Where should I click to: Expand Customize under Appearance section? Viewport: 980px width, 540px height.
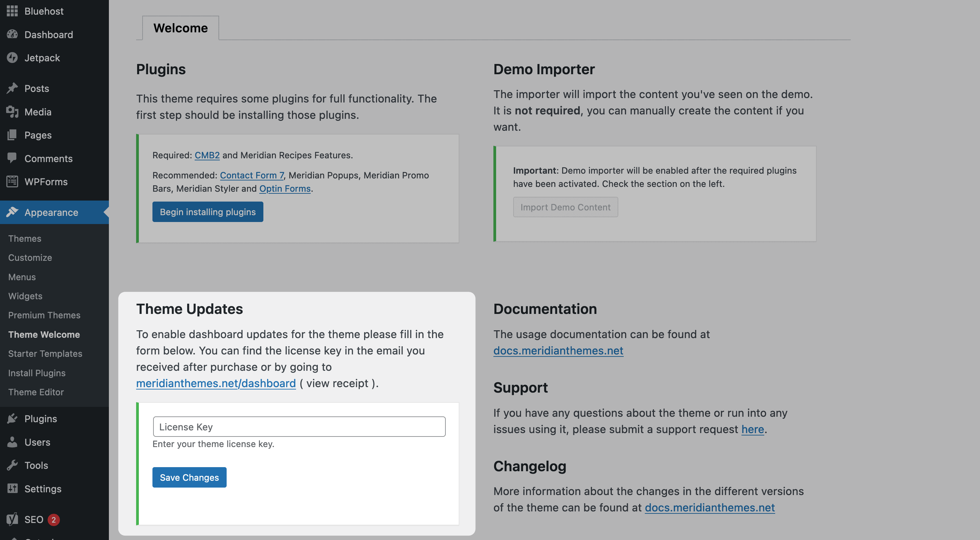29,257
